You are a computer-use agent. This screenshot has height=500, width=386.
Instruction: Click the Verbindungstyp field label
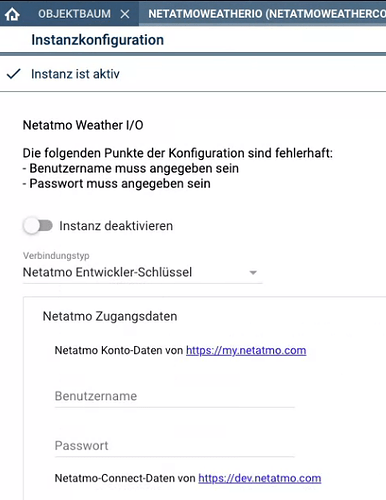pos(56,256)
